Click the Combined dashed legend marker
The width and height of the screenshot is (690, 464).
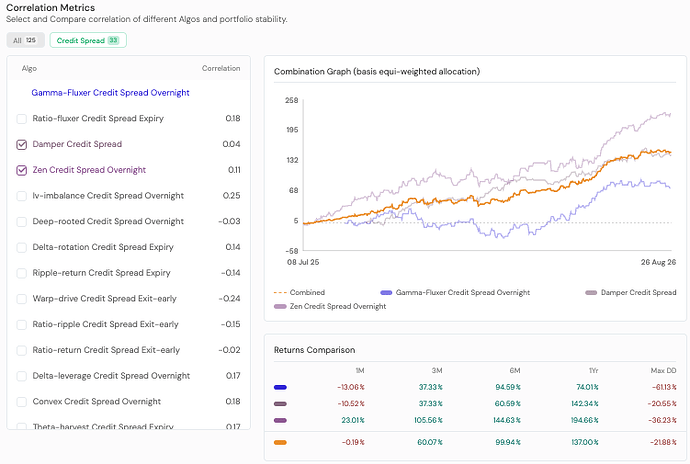tap(280, 293)
